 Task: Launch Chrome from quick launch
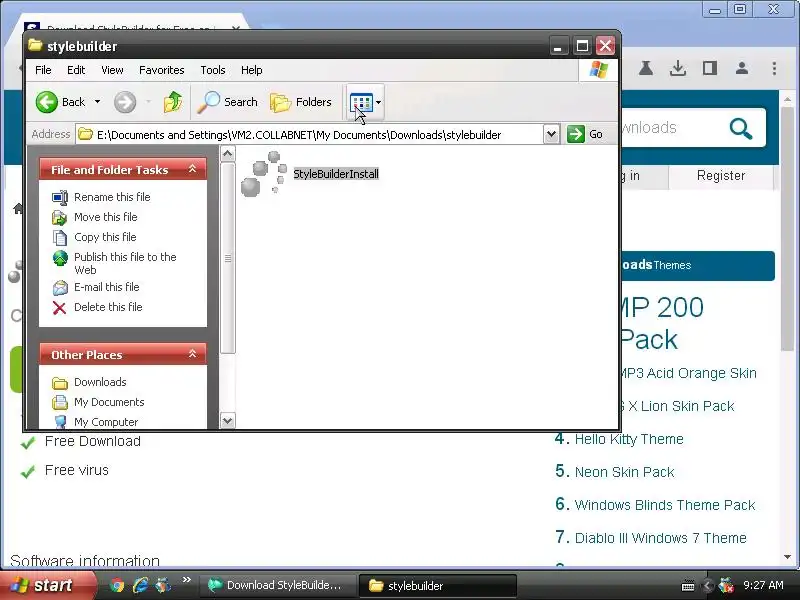click(x=117, y=585)
